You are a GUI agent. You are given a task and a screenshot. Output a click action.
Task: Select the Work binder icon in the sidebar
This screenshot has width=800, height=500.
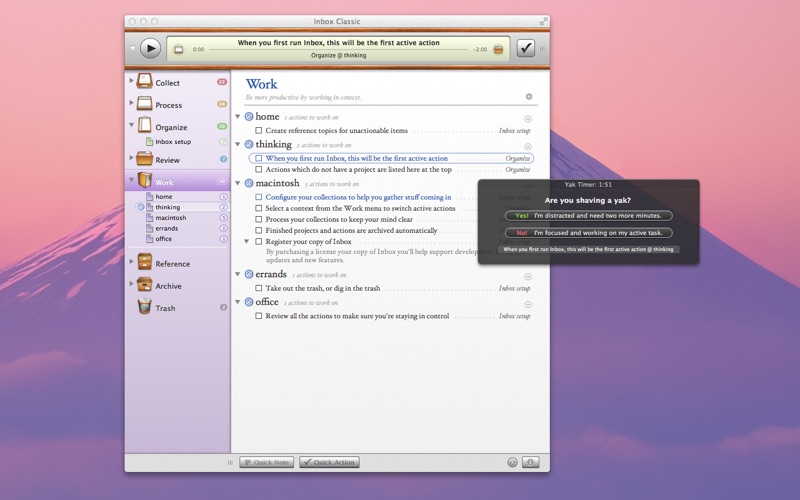pos(144,181)
